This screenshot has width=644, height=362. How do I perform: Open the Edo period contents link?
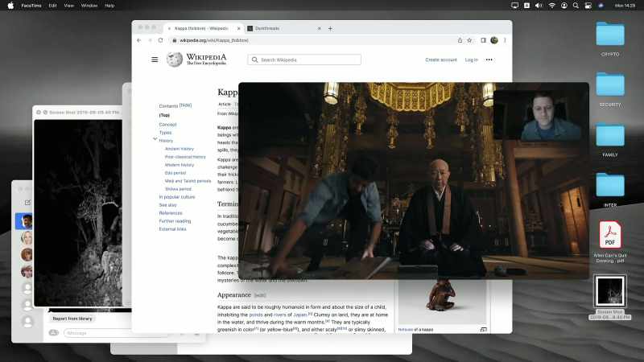coord(175,173)
